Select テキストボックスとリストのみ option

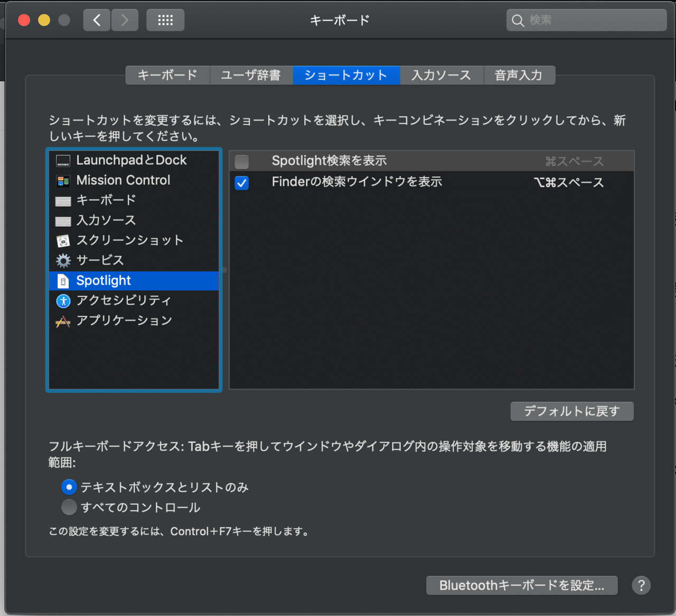click(x=69, y=487)
